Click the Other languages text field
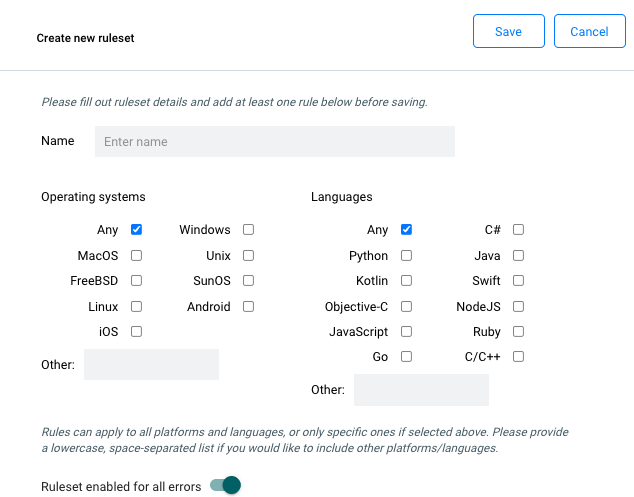Screen dimensions: 634x497 (421, 390)
